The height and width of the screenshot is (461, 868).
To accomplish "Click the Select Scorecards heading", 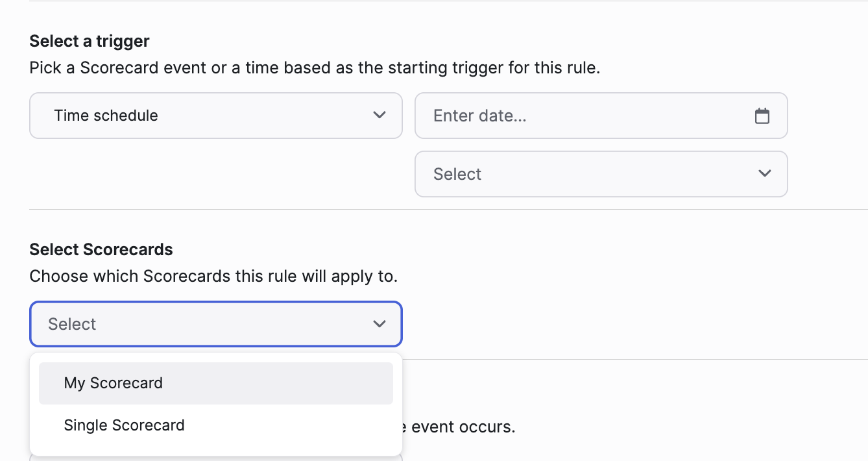I will pyautogui.click(x=101, y=249).
